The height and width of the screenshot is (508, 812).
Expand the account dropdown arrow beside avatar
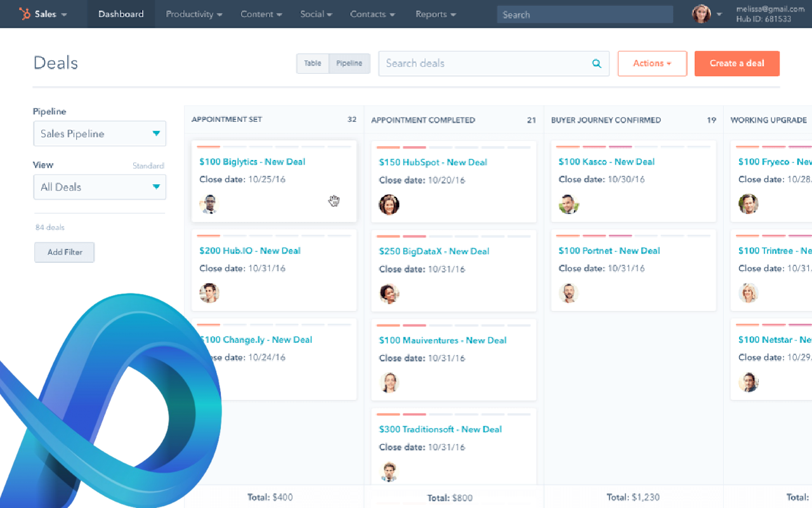[x=719, y=15]
